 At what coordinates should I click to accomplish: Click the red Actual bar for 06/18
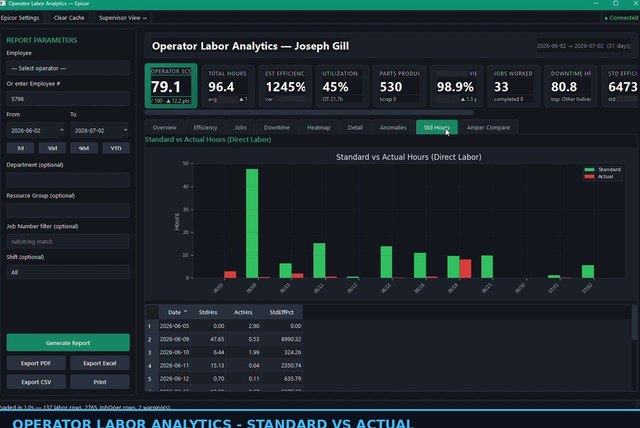pyautogui.click(x=465, y=268)
